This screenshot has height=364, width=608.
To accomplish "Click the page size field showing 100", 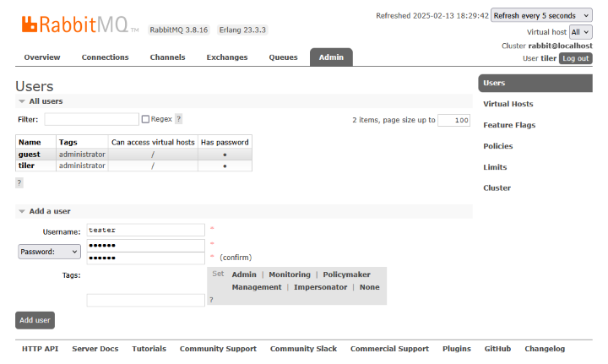I will [453, 120].
